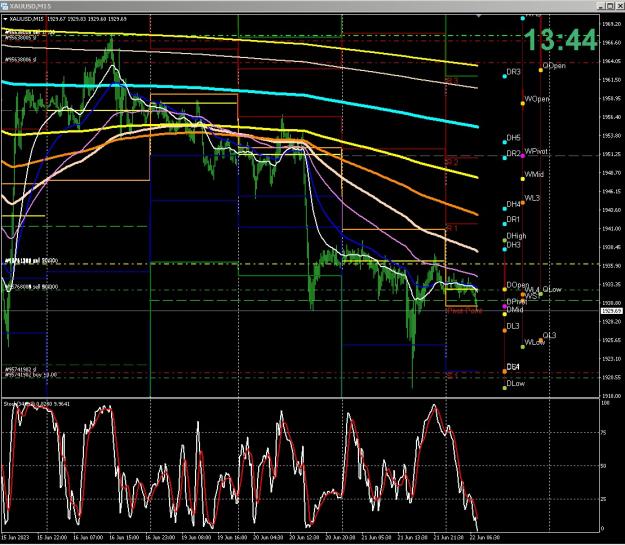Image resolution: width=625 pixels, height=545 pixels.
Task: Click the green 13:44 clock label
Action: [560, 40]
